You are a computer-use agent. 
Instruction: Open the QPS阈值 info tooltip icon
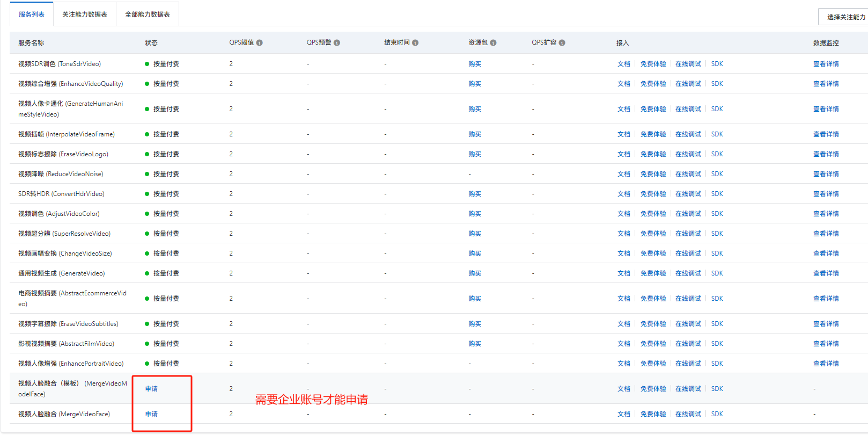coord(260,43)
